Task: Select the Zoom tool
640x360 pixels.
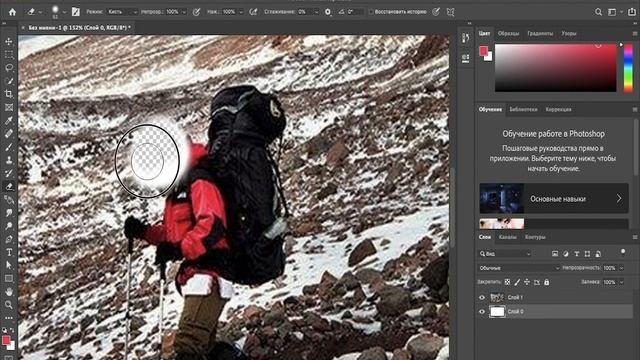Action: click(x=9, y=304)
